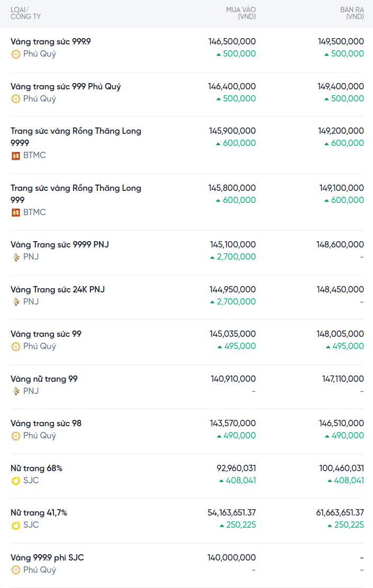
Task: Click the LOẠI/CÔNG TY column header
Action: [x=25, y=13]
